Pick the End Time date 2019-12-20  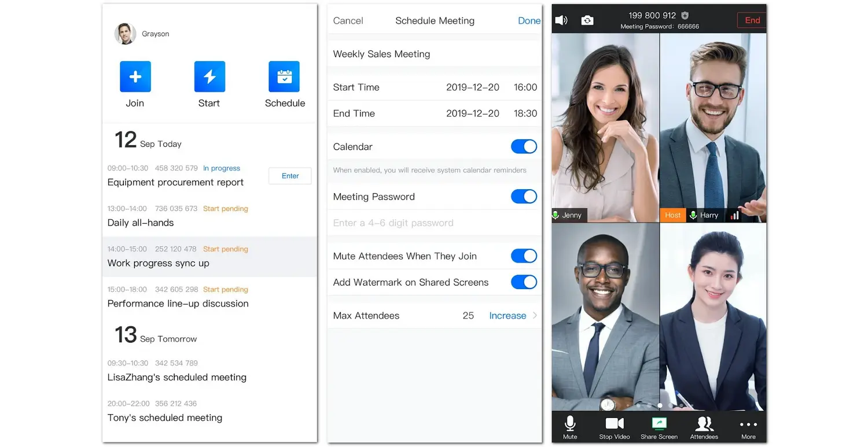click(x=473, y=113)
